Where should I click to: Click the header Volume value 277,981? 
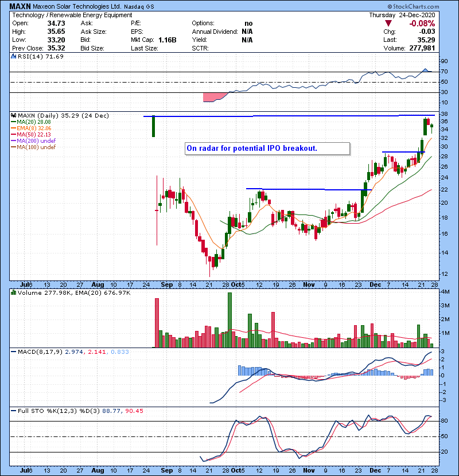pos(422,48)
